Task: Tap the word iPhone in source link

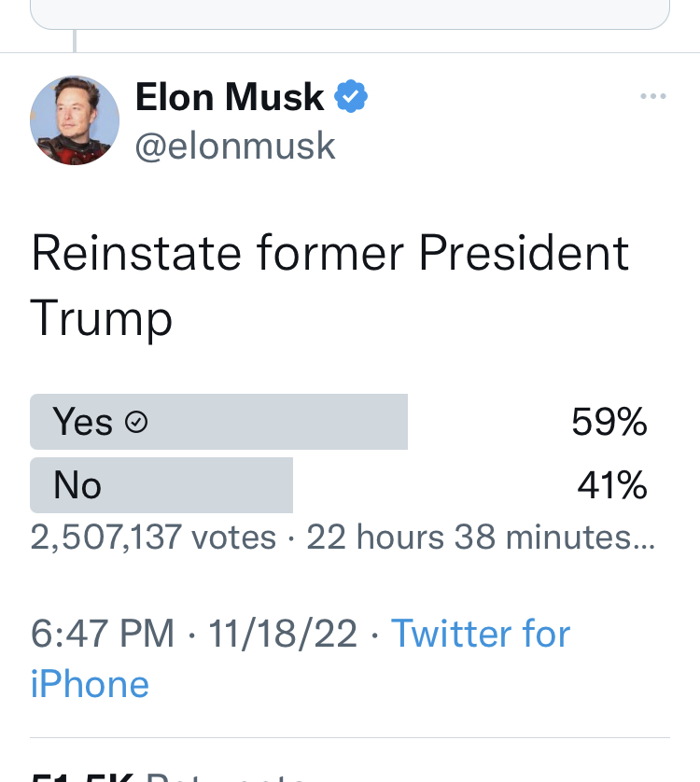Action: (90, 684)
